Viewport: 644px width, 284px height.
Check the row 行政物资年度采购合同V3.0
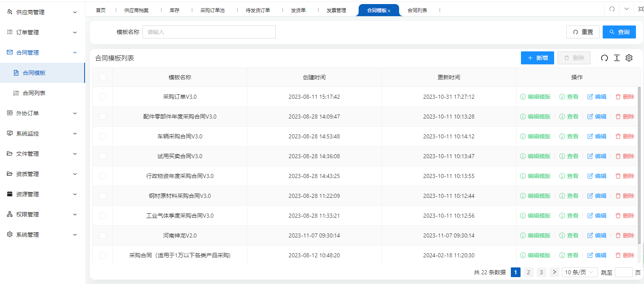103,176
